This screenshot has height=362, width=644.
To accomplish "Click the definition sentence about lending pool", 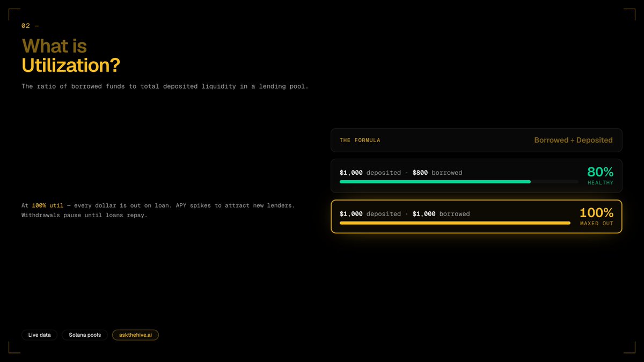I will (165, 86).
